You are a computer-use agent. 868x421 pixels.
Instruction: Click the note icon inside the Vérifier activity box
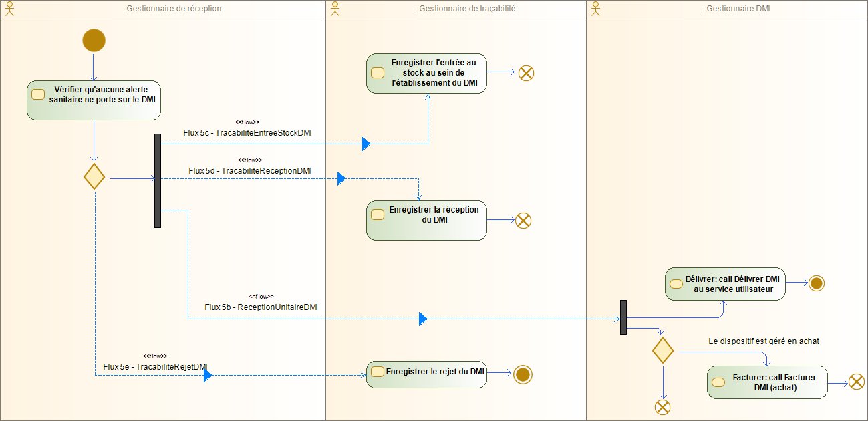37,94
